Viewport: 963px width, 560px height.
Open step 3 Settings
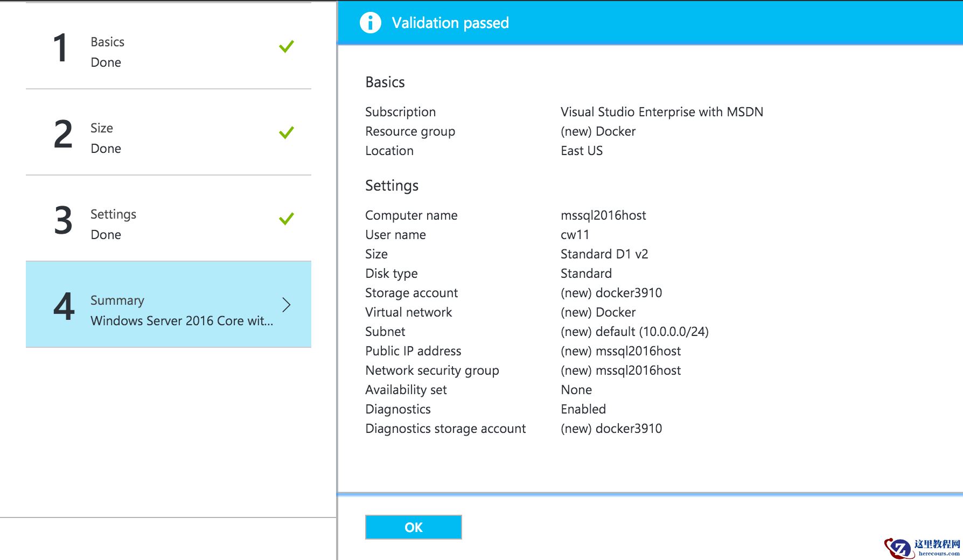click(169, 219)
